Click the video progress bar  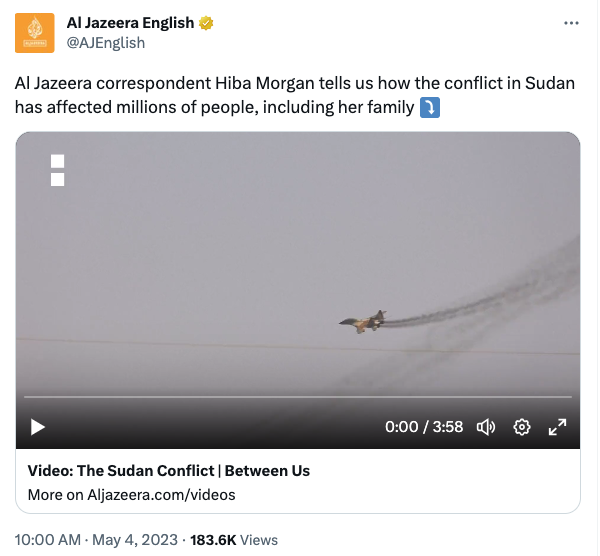297,398
